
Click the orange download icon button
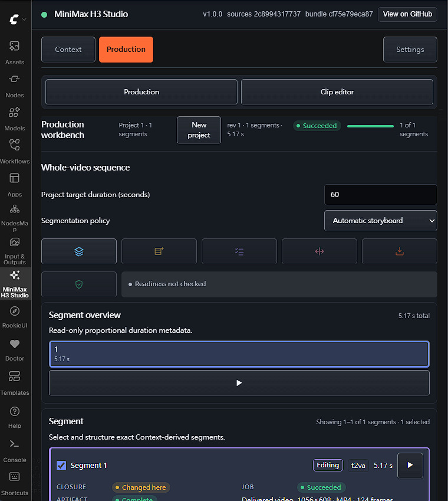coord(399,251)
